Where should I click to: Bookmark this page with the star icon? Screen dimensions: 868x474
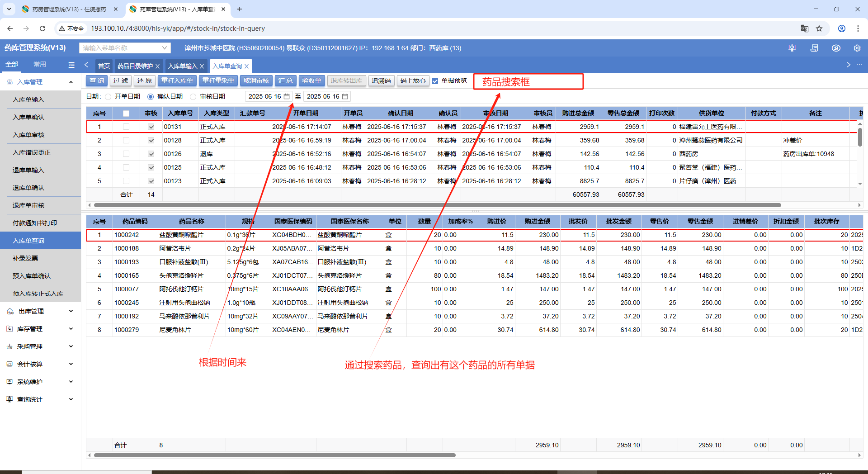click(x=819, y=28)
